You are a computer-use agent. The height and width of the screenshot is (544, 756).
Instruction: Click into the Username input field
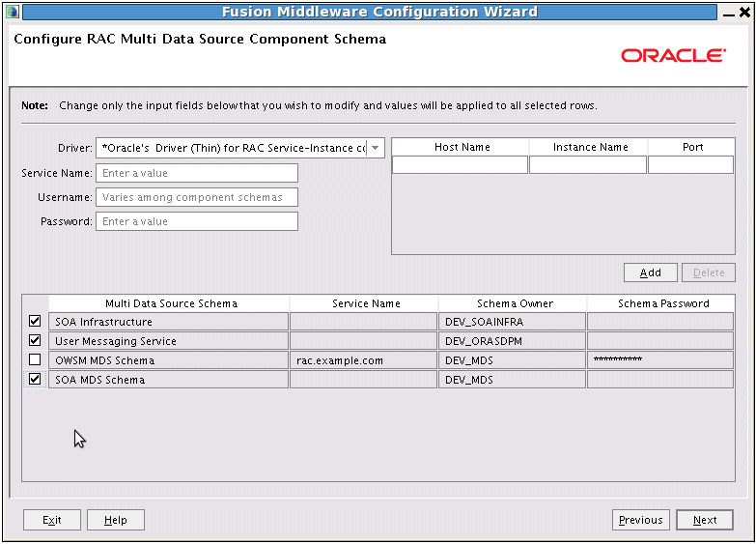coord(197,197)
